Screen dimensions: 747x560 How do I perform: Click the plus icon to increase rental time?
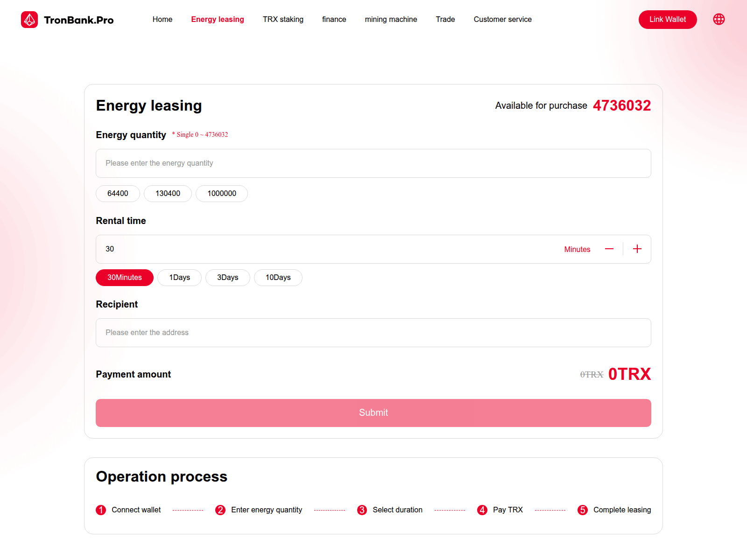(x=637, y=249)
